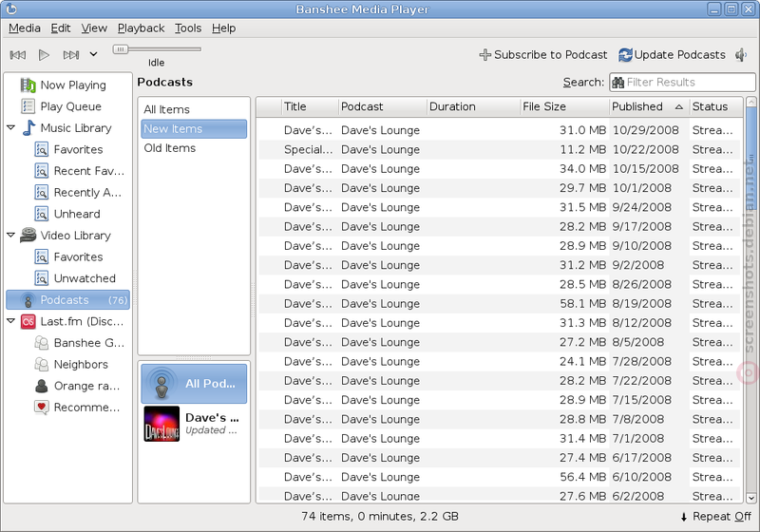Select the episode published 10/29/2008
This screenshot has height=532, width=760.
(x=500, y=130)
